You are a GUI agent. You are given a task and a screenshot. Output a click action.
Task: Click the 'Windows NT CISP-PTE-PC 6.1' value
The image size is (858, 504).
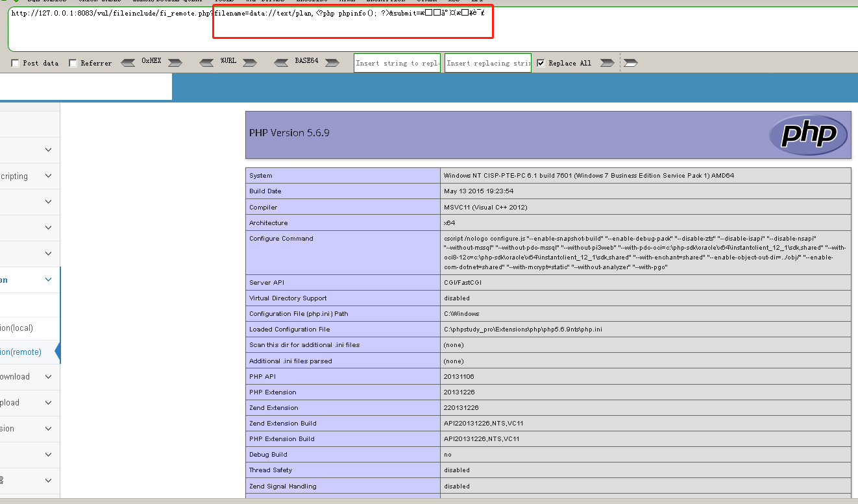[589, 176]
